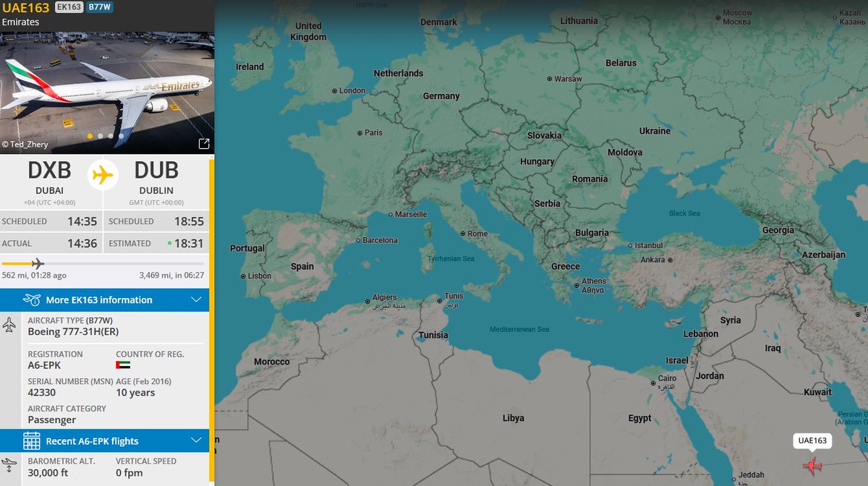Expand the More EK163 information chevron
The image size is (868, 486).
point(196,299)
